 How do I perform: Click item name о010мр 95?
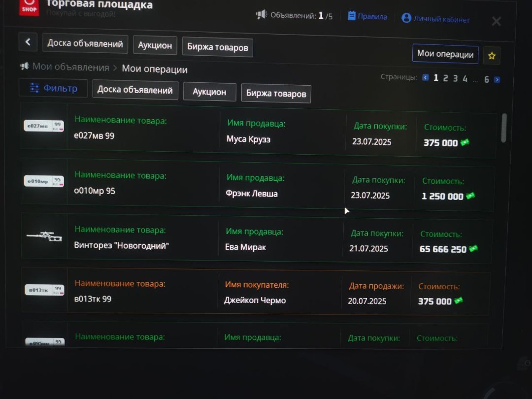point(94,191)
